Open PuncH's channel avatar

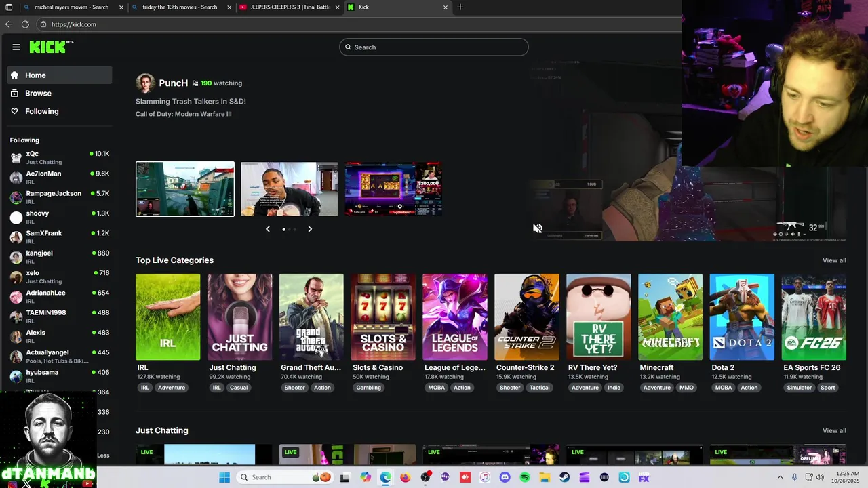145,83
